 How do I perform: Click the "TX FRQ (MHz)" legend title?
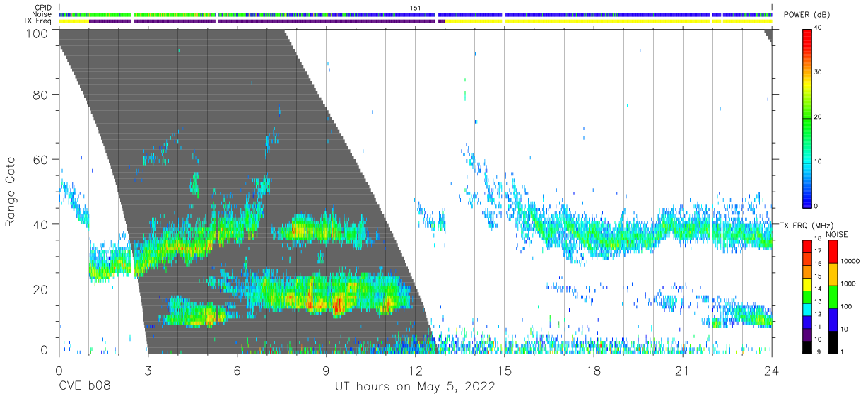807,225
